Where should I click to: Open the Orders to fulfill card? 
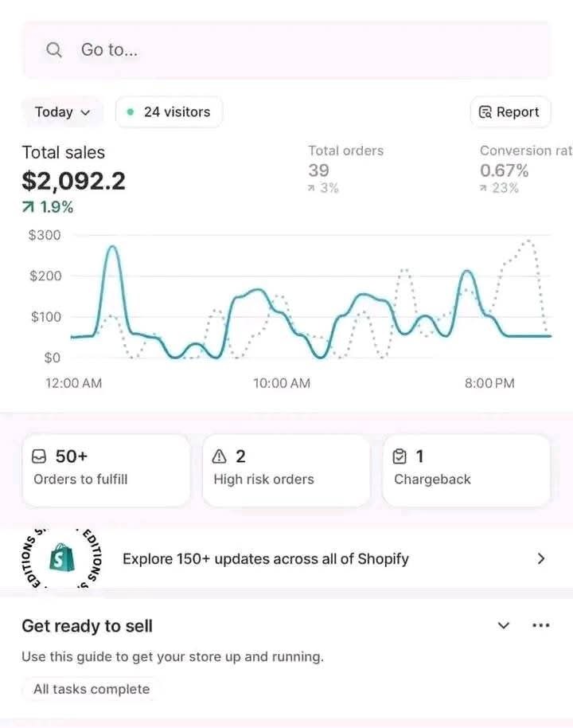pyautogui.click(x=107, y=470)
